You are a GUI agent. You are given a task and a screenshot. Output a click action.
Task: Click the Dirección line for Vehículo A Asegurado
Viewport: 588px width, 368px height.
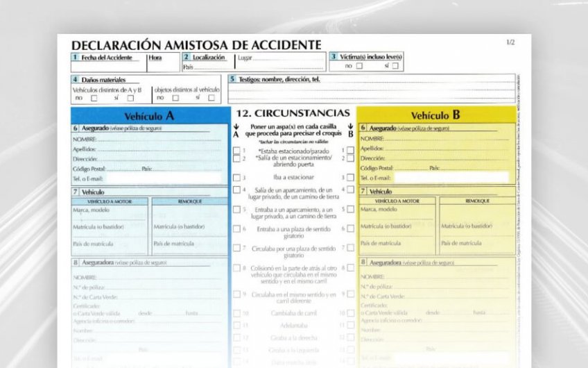pos(159,159)
